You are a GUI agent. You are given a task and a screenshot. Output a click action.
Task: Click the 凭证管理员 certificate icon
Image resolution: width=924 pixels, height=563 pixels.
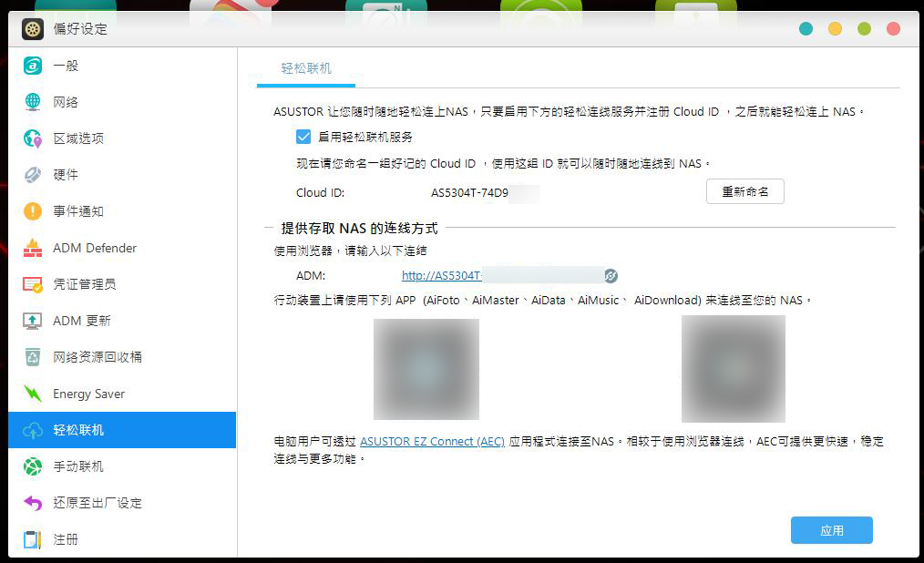coord(33,284)
